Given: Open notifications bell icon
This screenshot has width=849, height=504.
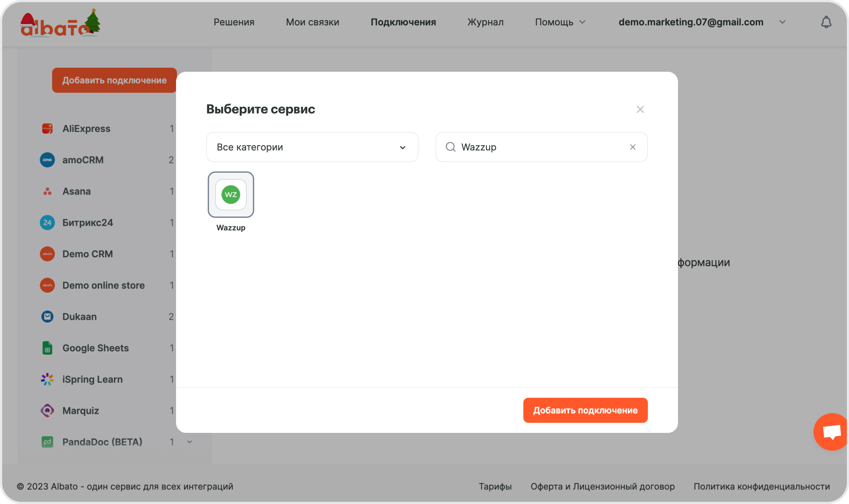Looking at the screenshot, I should [x=826, y=22].
